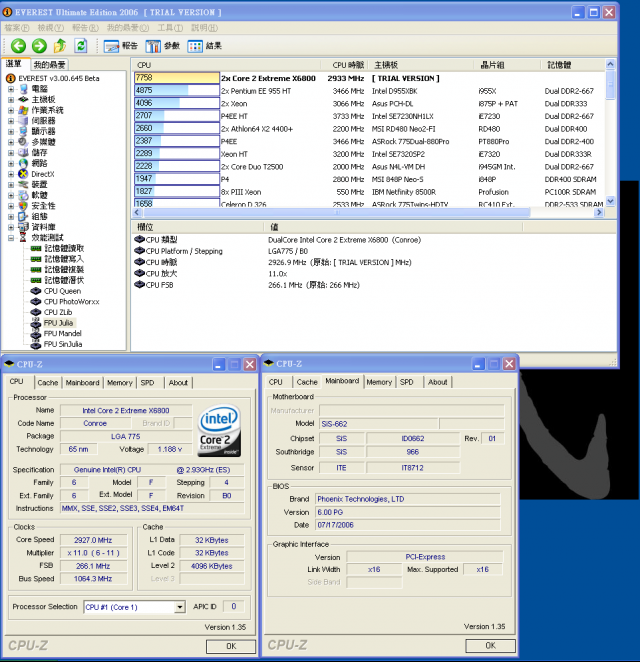Sort results by 主機板 column header
The height and width of the screenshot is (662, 640).
[x=422, y=65]
